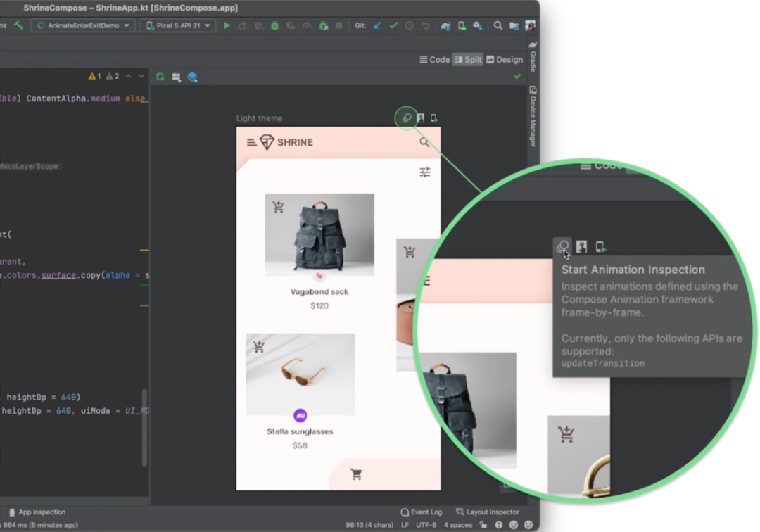Click the 98:13 caret position indicator
Image resolution: width=760 pixels, height=532 pixels.
tap(369, 525)
